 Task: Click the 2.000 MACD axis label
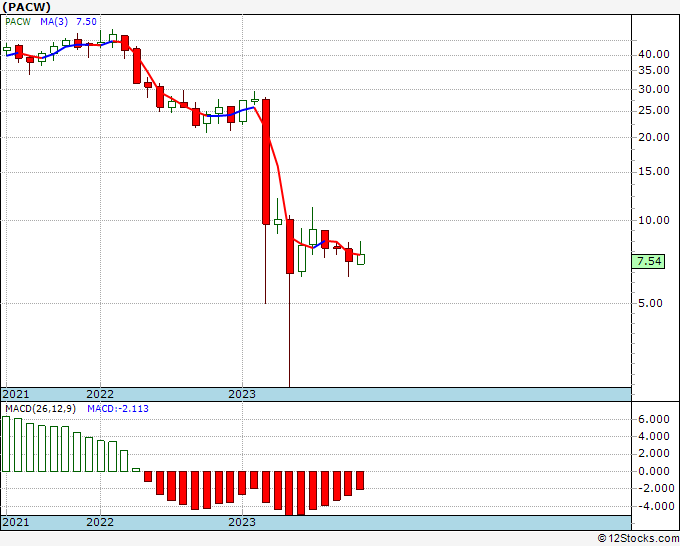point(654,454)
